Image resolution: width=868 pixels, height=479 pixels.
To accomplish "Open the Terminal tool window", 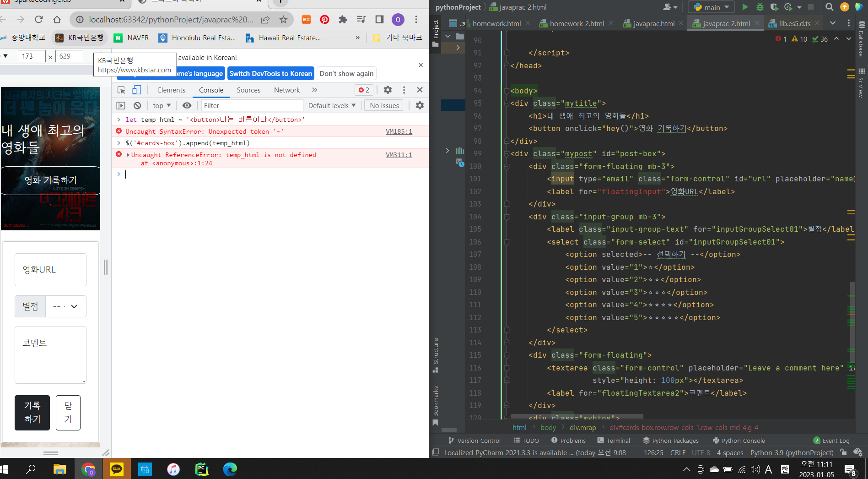I will [x=614, y=441].
